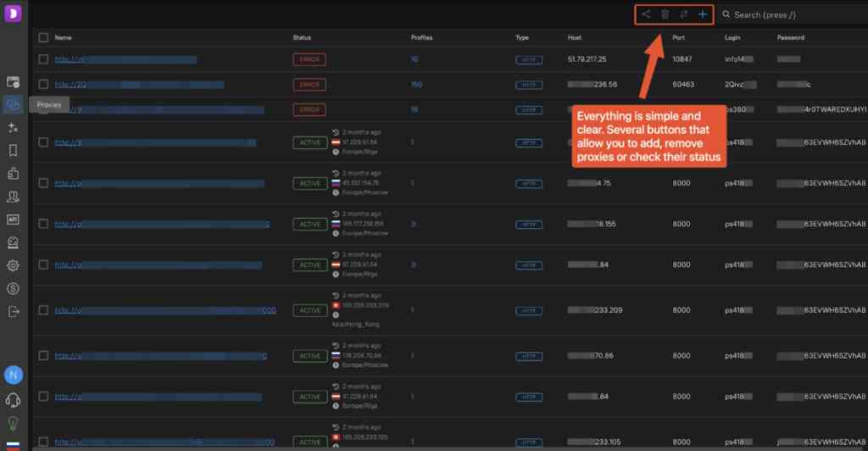Open the settings gear in the sidebar
This screenshot has width=868, height=451.
click(x=13, y=265)
